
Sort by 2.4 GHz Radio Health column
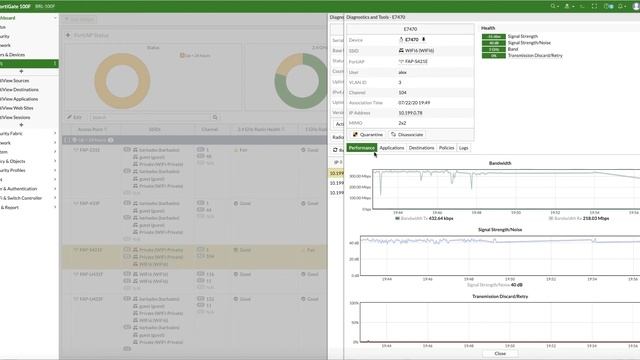tap(261, 129)
